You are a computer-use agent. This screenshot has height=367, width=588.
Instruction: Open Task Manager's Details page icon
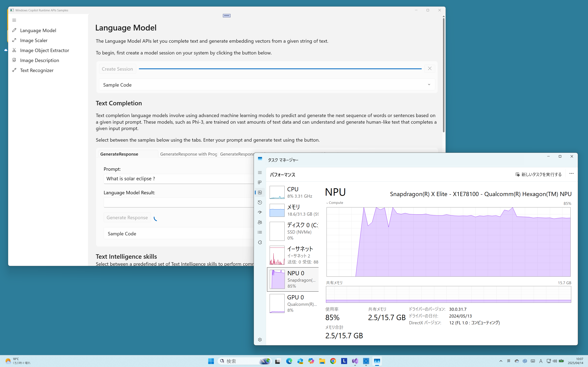[260, 232]
